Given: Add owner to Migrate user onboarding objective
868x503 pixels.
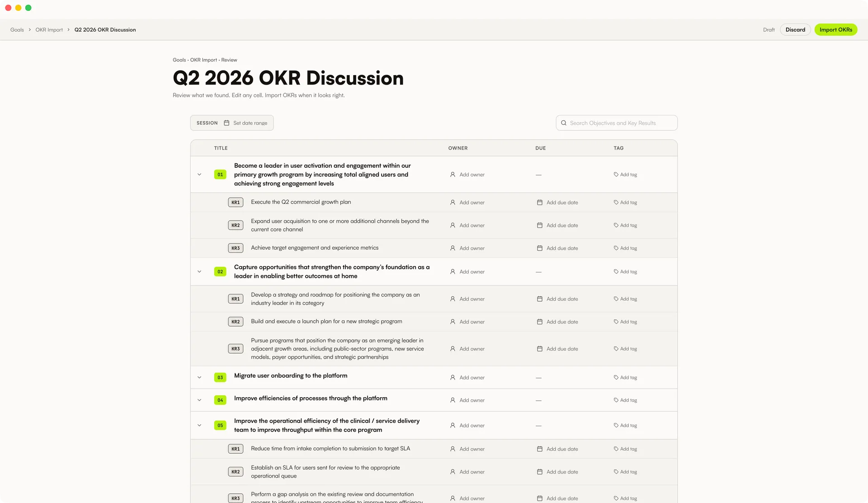Looking at the screenshot, I should pos(467,378).
